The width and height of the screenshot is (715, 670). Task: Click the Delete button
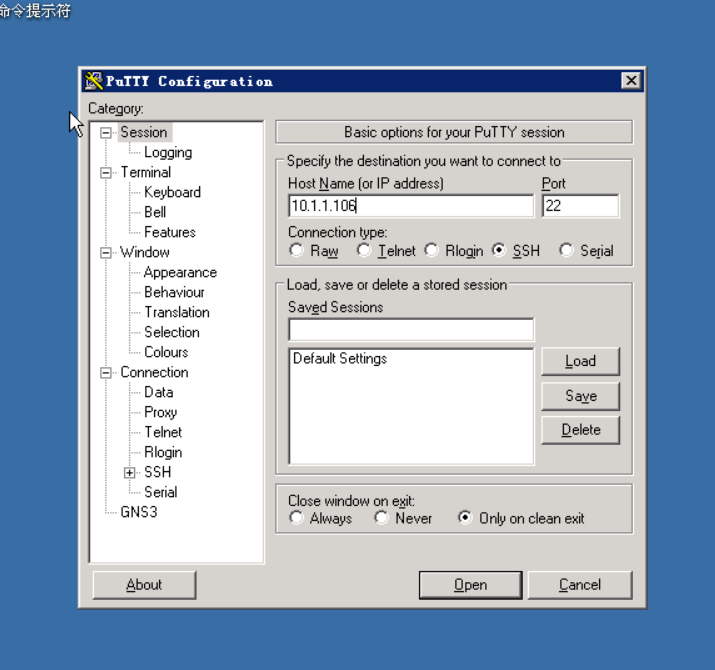click(x=580, y=430)
